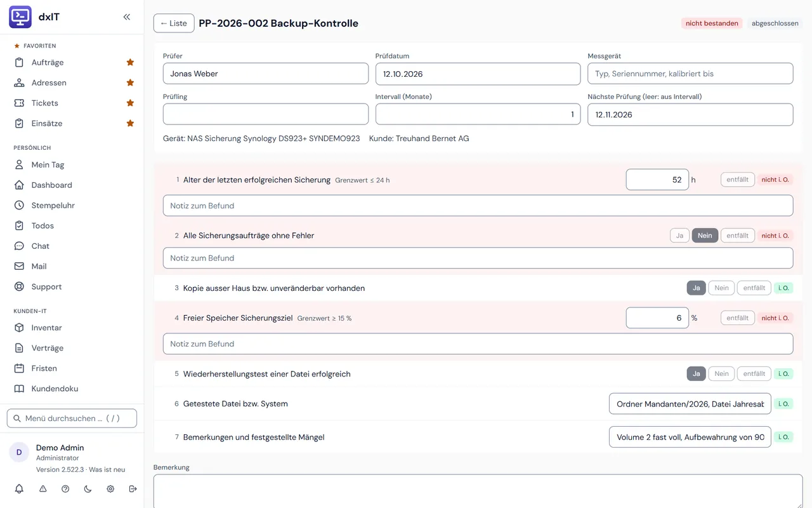Click the star next to Aufträge

[130, 62]
